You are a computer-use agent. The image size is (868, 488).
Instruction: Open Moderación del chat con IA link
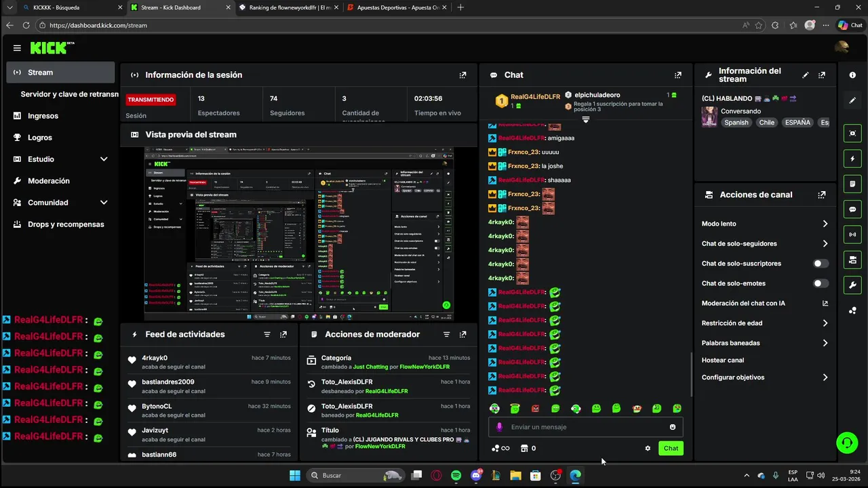(765, 304)
